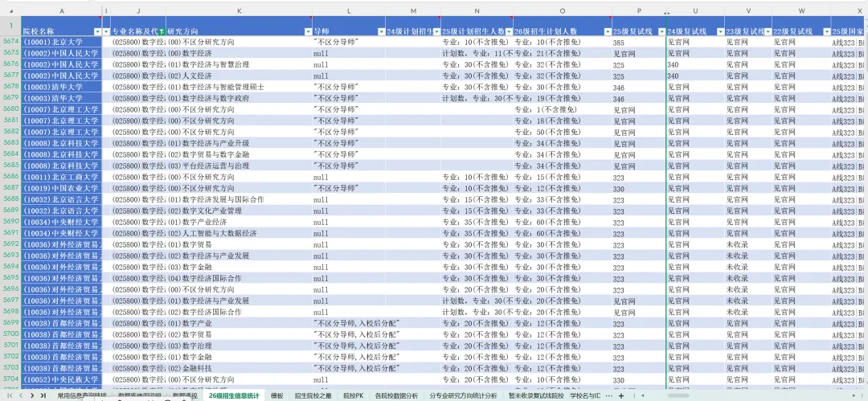This screenshot has height=401, width=868.
Task: Select column U header
Action: pos(695,10)
